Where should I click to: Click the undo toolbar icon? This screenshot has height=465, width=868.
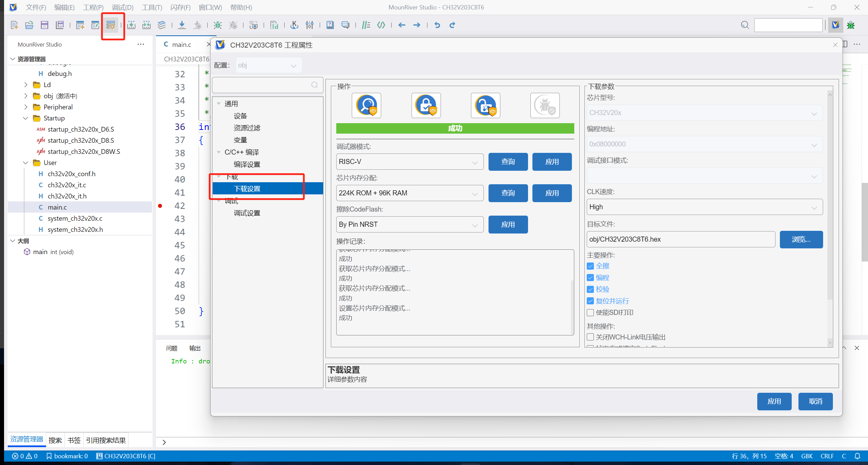click(437, 25)
